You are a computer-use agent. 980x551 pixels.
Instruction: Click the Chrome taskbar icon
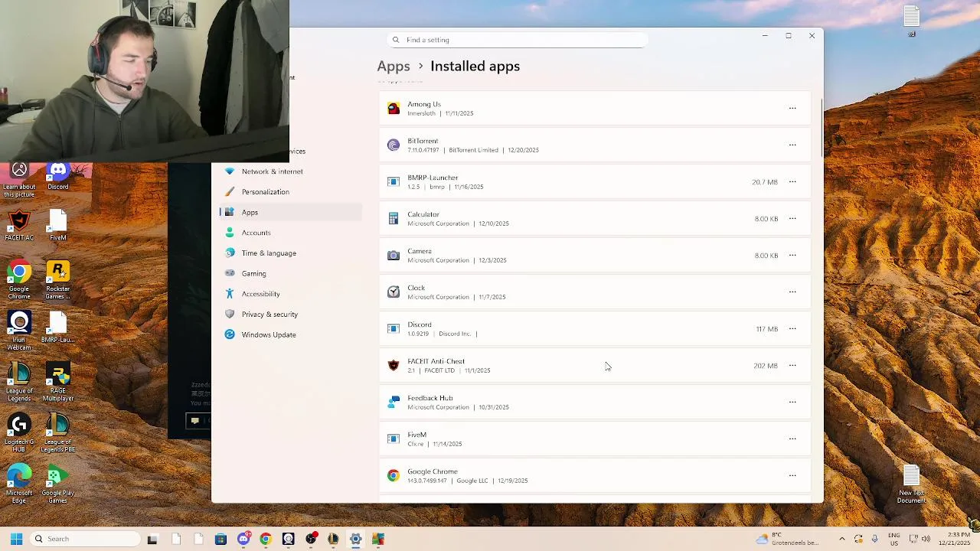tap(266, 540)
